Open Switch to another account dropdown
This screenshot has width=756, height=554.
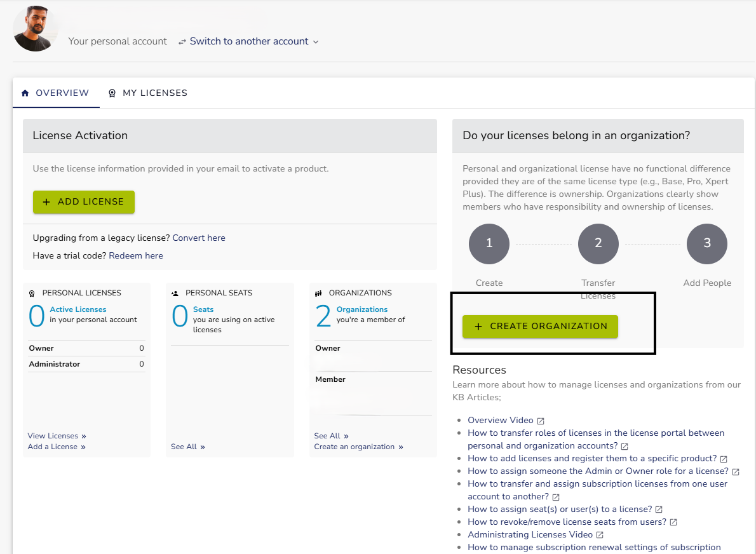pyautogui.click(x=249, y=41)
